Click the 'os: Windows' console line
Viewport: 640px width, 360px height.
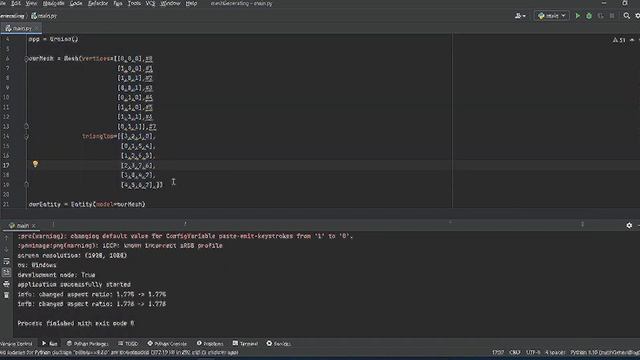point(37,265)
